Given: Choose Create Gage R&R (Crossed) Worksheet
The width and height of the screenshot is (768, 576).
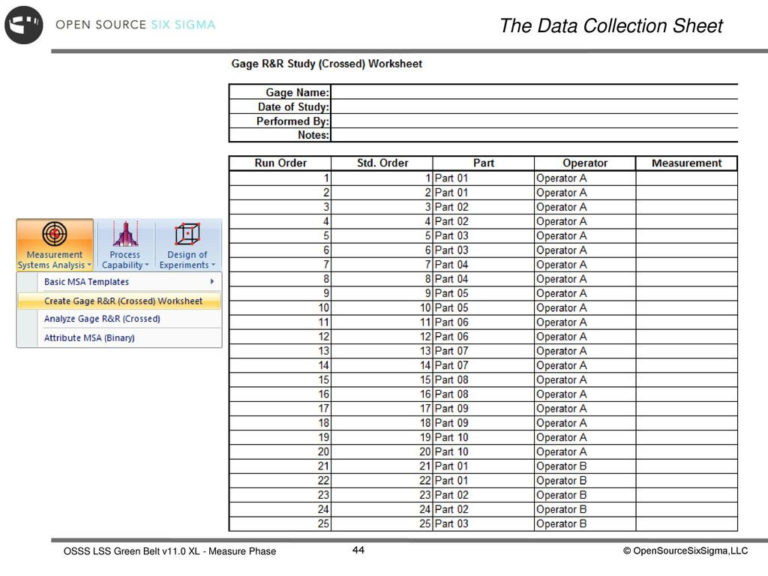Looking at the screenshot, I should coord(120,301).
